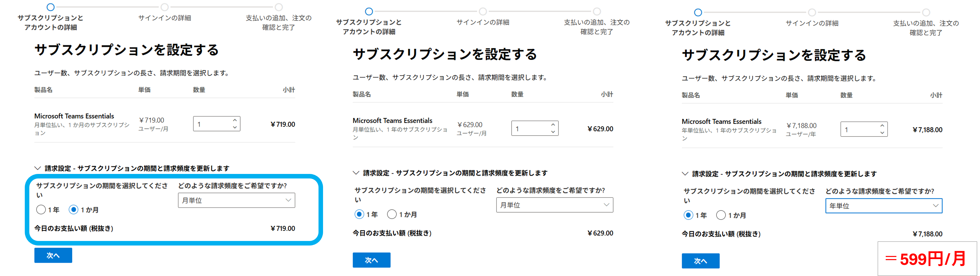
Task: Increase quantity with up arrow, ¥7,188.00 panel
Action: point(882,125)
